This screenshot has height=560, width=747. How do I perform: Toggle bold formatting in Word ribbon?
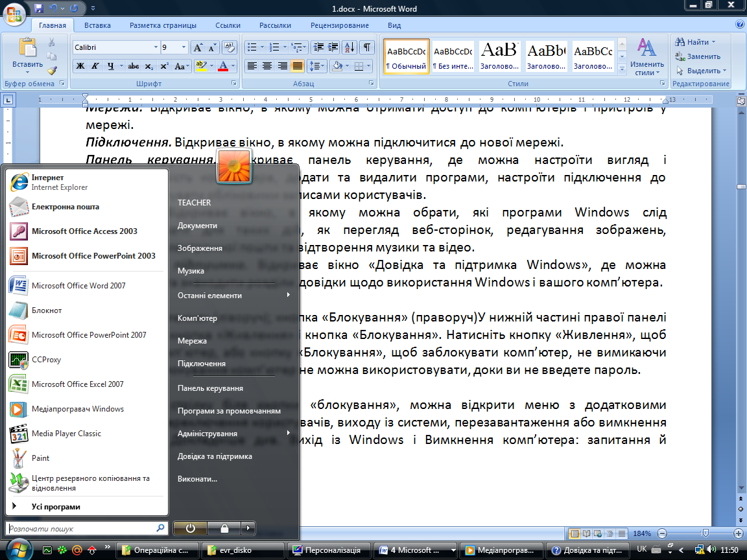pyautogui.click(x=80, y=66)
